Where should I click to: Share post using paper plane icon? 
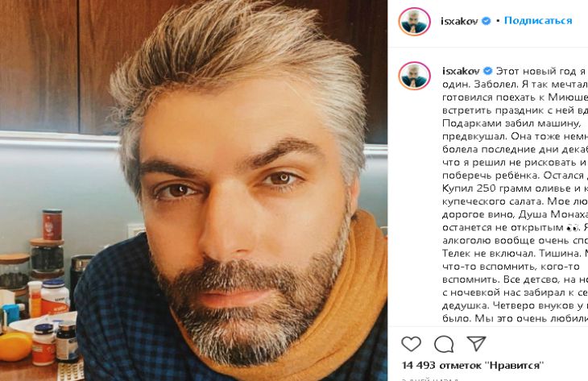click(x=476, y=343)
